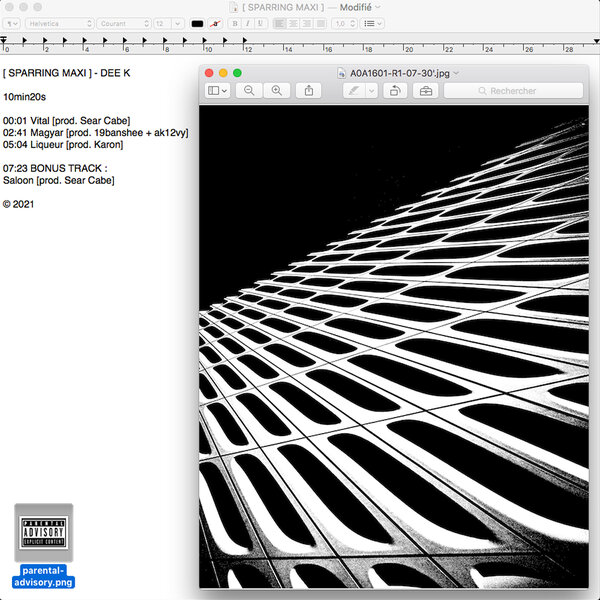The width and height of the screenshot is (600, 600).
Task: Rotate the image using the rotate icon
Action: pos(395,91)
